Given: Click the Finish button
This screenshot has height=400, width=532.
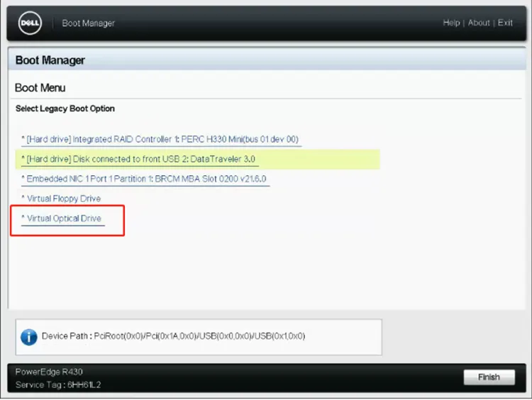Looking at the screenshot, I should coord(489,377).
